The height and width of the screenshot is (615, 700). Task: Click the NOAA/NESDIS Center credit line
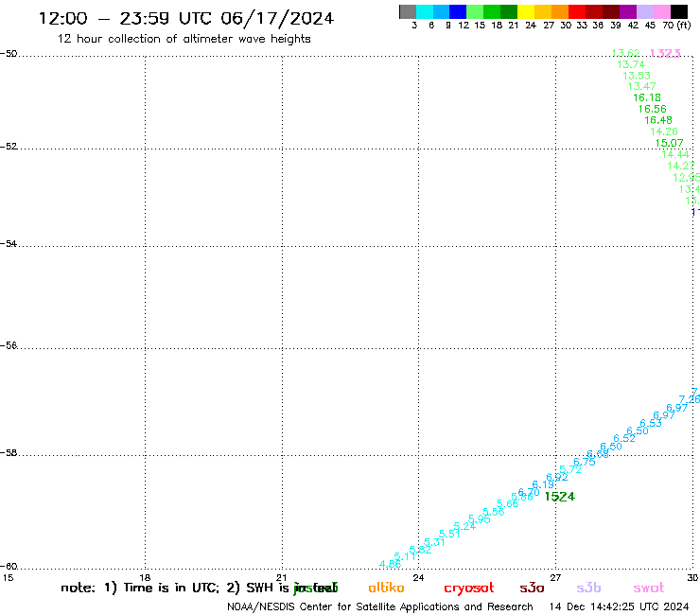click(x=380, y=607)
